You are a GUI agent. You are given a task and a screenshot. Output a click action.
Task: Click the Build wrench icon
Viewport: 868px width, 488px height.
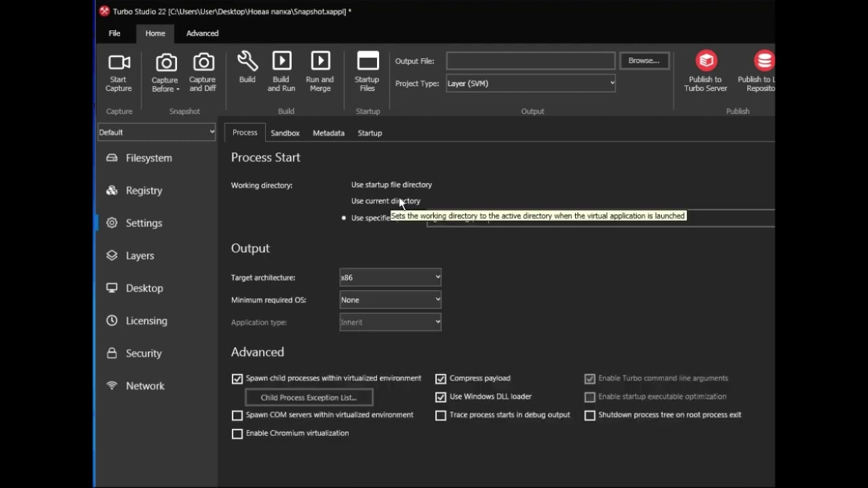click(x=247, y=61)
